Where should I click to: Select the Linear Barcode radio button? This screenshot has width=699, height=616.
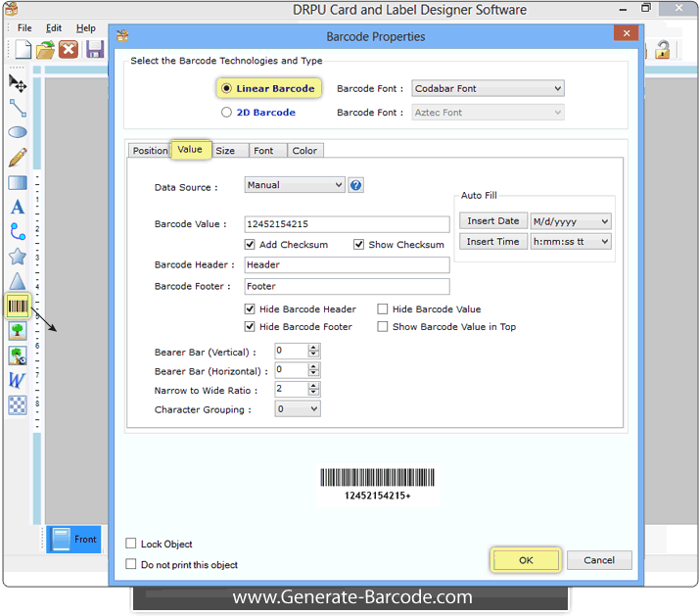click(x=226, y=88)
